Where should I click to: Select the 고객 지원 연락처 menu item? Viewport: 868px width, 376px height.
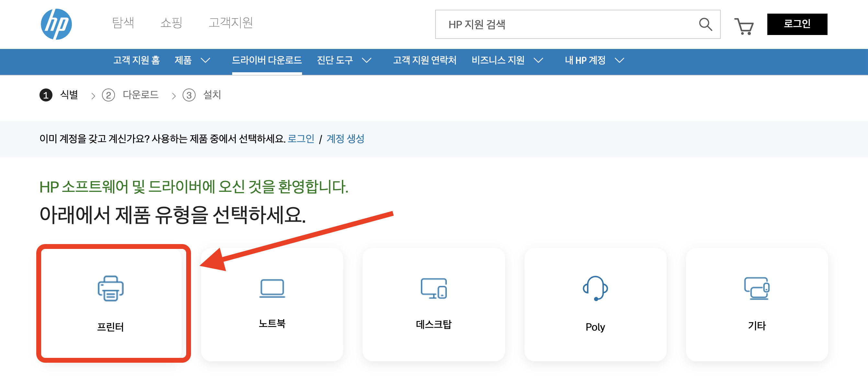point(425,61)
